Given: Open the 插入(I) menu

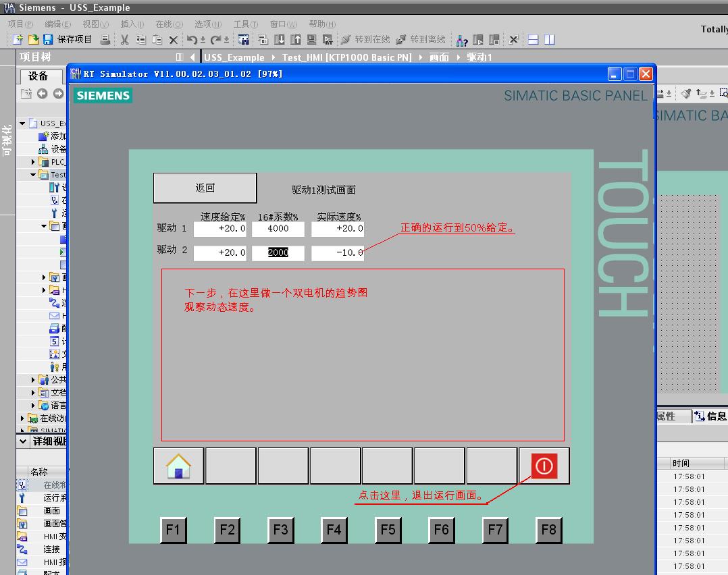Looking at the screenshot, I should pyautogui.click(x=132, y=24).
